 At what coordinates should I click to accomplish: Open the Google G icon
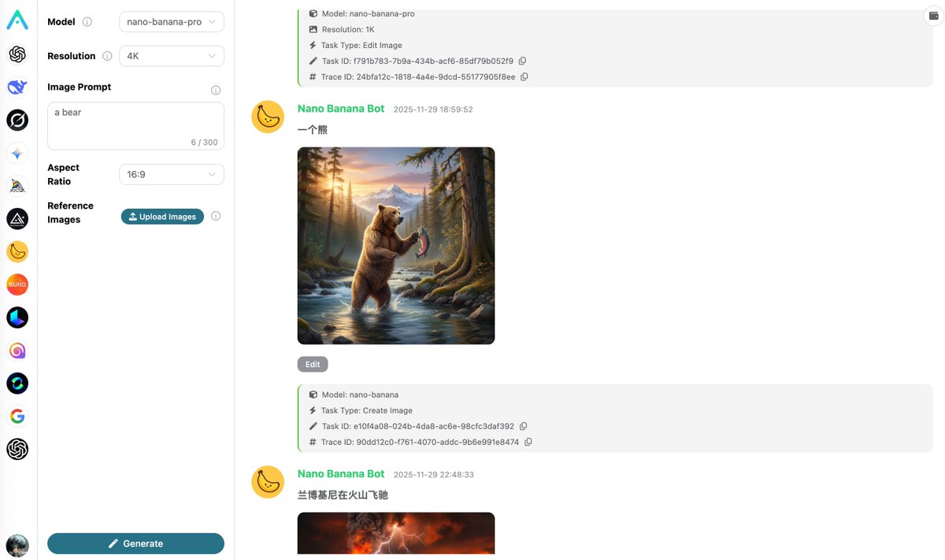(x=17, y=416)
